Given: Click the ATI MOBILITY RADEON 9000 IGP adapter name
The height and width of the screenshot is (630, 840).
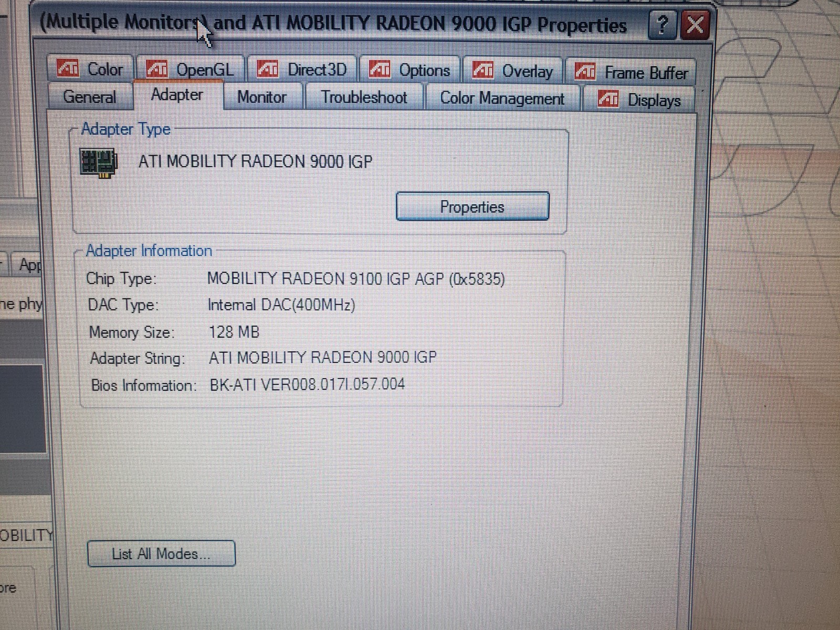Looking at the screenshot, I should [255, 161].
